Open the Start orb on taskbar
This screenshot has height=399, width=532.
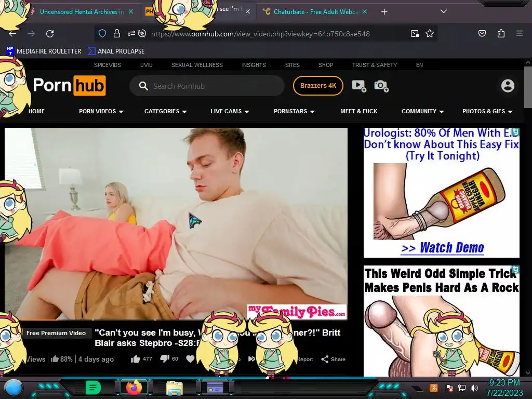14,388
